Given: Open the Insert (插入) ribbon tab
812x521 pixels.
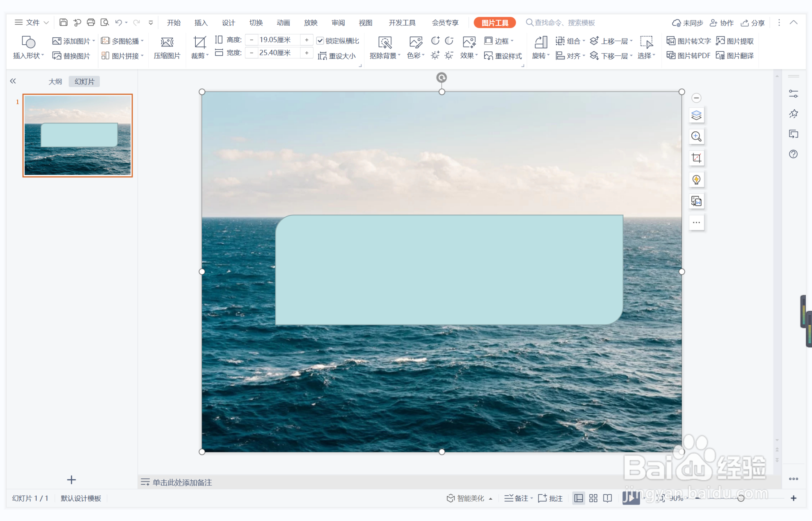Looking at the screenshot, I should [x=201, y=23].
